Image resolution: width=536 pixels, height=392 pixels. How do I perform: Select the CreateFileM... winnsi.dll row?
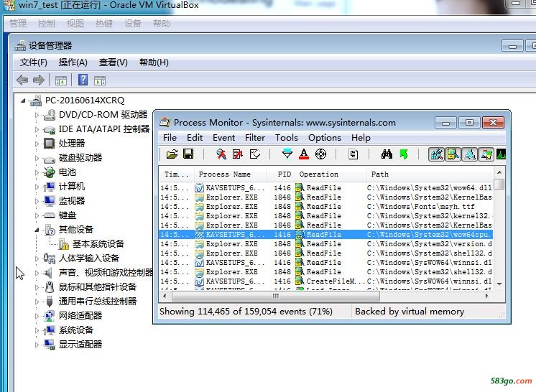point(326,281)
